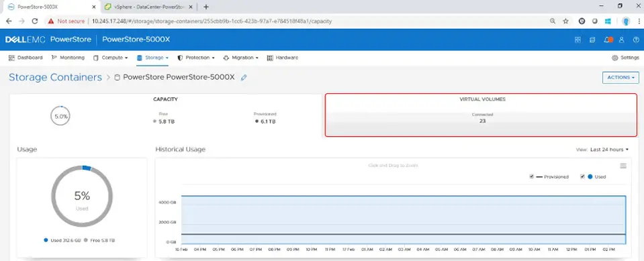Close the vSphere browser tab

click(x=191, y=7)
